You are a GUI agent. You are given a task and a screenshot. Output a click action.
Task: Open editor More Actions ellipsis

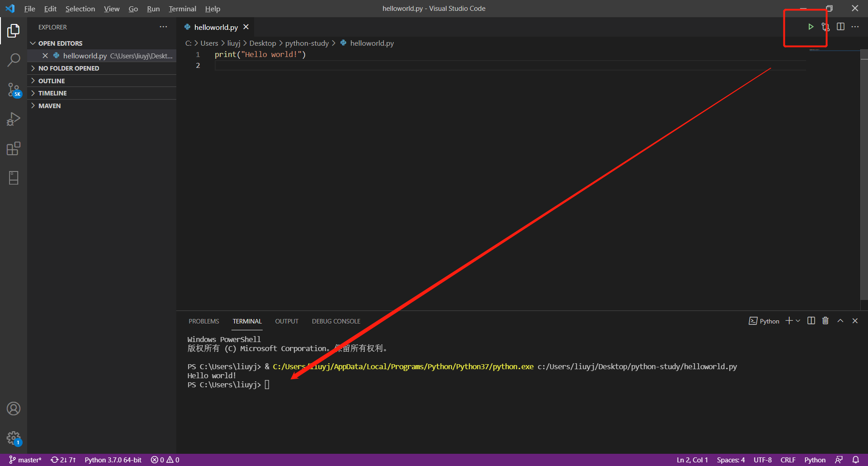click(855, 27)
